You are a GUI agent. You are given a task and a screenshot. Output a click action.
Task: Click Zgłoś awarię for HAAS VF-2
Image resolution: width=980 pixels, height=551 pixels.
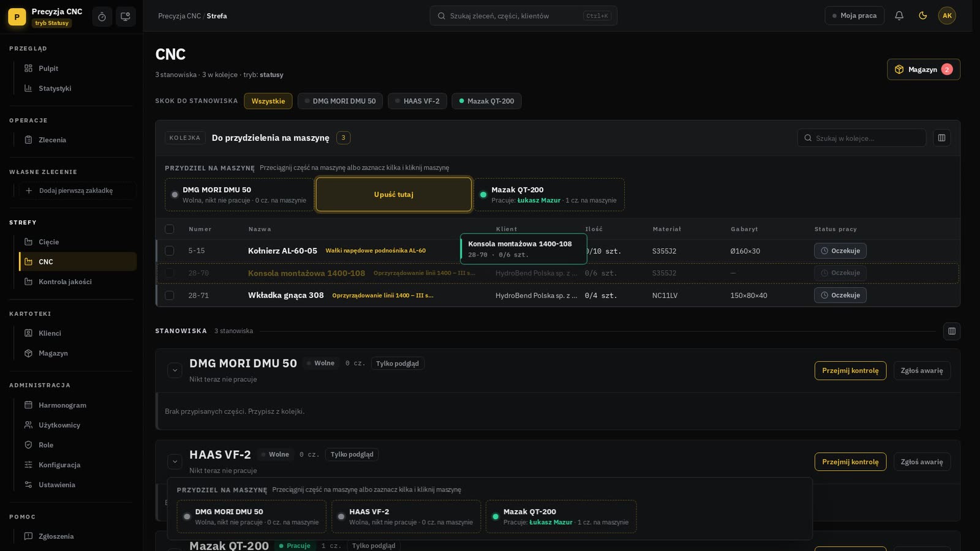click(x=922, y=462)
